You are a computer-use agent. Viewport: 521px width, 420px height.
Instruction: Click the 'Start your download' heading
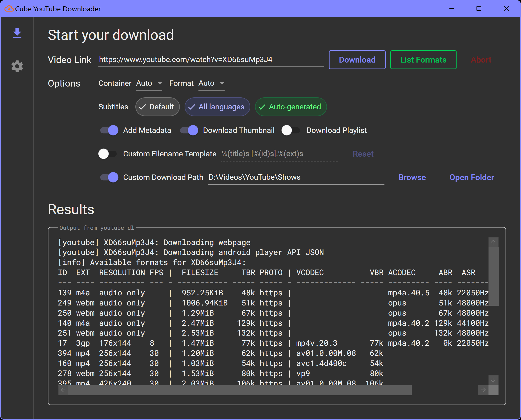point(111,35)
